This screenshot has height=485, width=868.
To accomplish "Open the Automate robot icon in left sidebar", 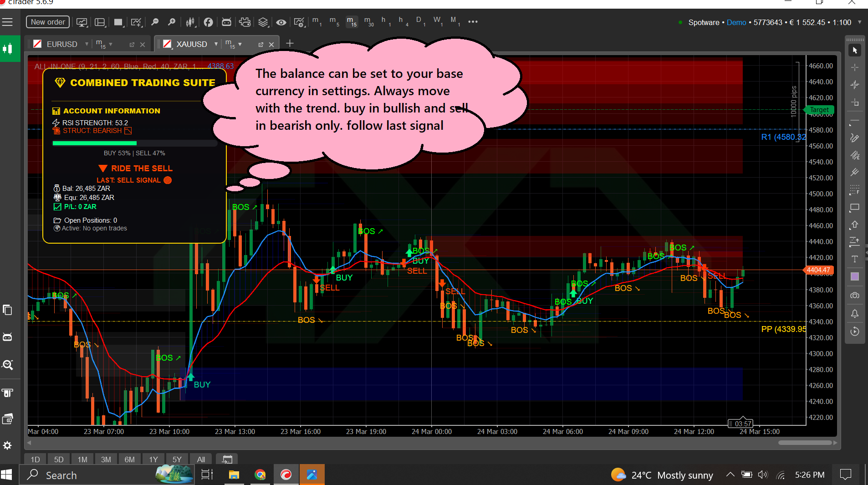I will [x=8, y=337].
